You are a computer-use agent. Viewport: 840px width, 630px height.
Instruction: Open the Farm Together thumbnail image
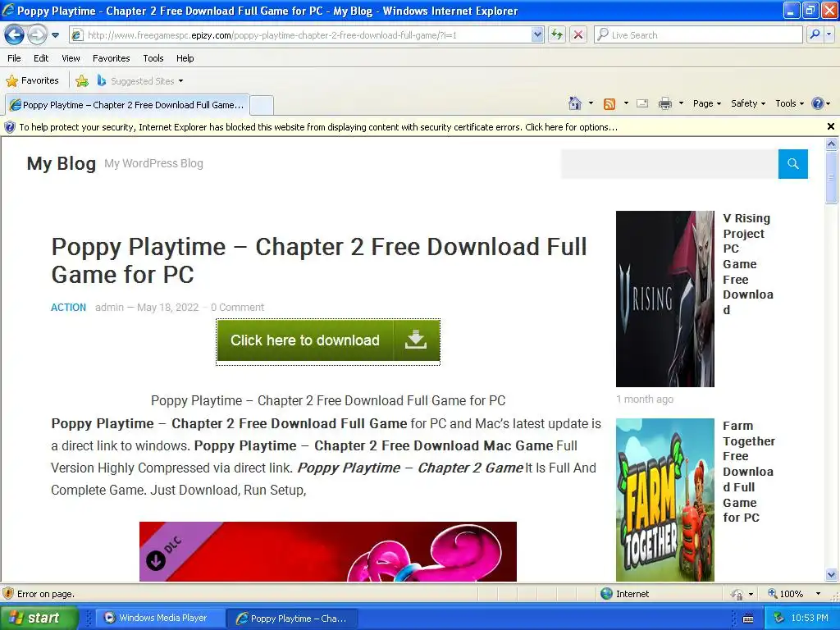(x=664, y=500)
